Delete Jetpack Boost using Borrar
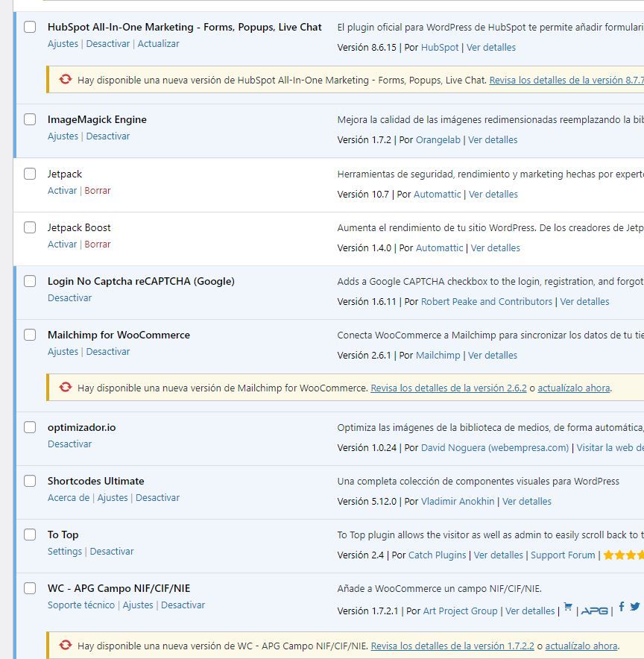 click(x=98, y=245)
